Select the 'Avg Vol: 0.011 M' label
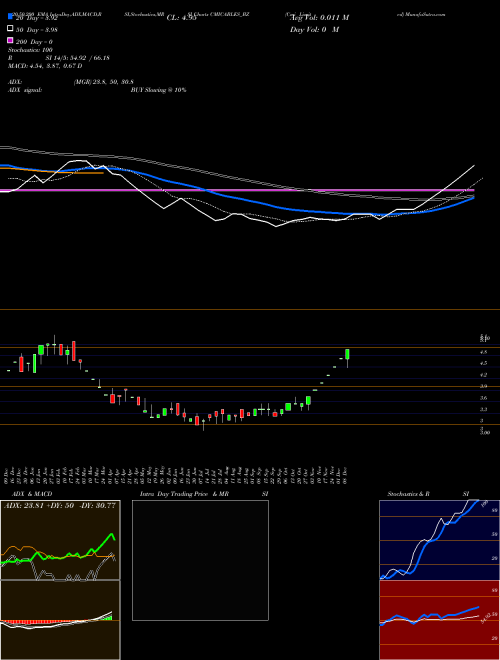The image size is (500, 660). pos(320,18)
